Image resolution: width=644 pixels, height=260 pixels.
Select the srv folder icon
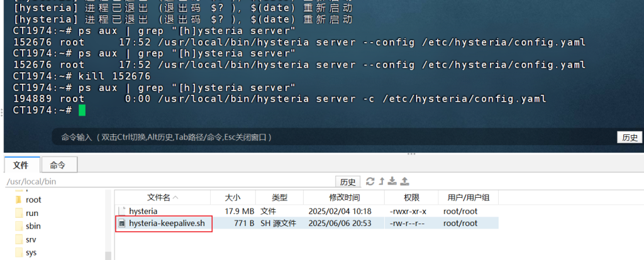coord(18,239)
